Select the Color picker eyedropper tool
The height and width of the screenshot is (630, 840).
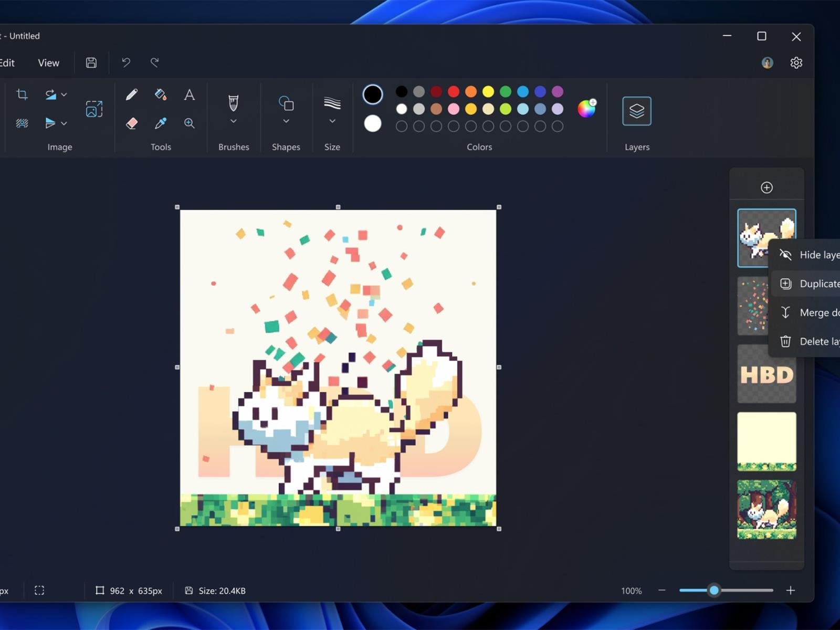pyautogui.click(x=161, y=123)
